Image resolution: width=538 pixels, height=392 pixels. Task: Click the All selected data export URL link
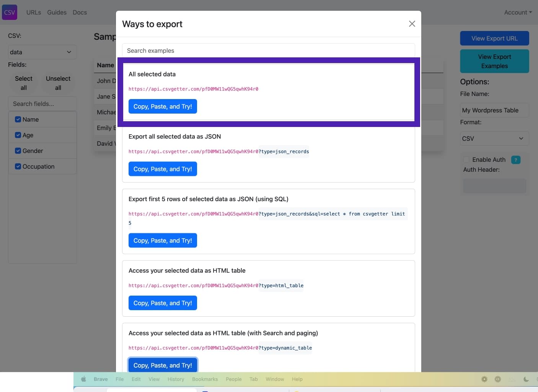tap(193, 89)
